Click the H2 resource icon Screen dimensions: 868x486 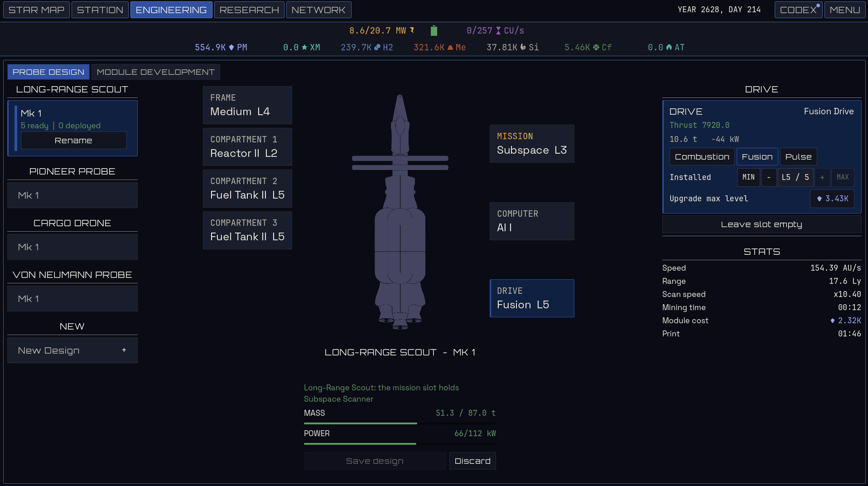[377, 47]
